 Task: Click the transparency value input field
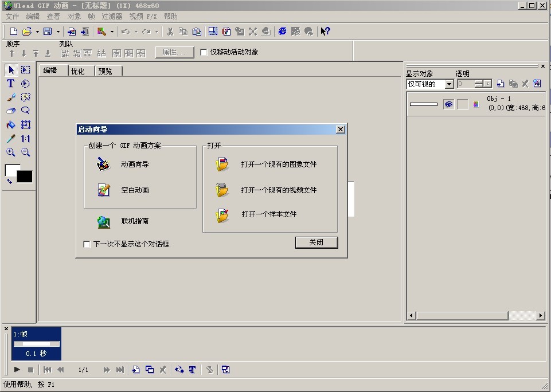(x=466, y=84)
